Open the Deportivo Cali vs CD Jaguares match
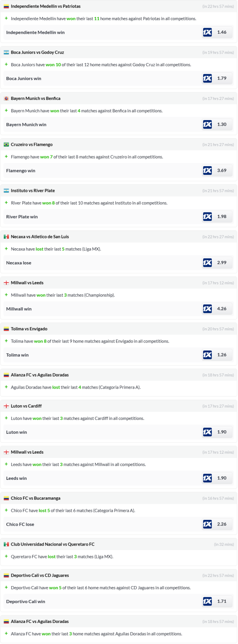This screenshot has width=238, height=644. 40,575
